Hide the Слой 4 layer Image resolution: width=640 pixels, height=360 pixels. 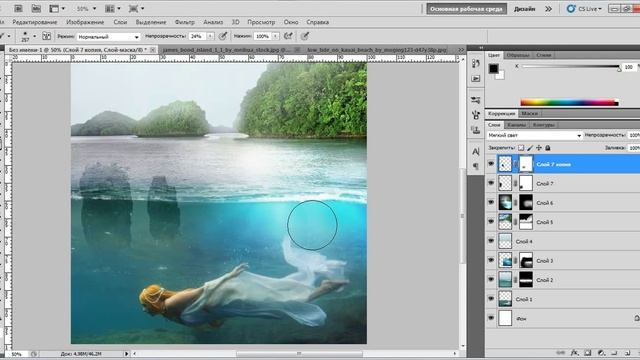[491, 241]
